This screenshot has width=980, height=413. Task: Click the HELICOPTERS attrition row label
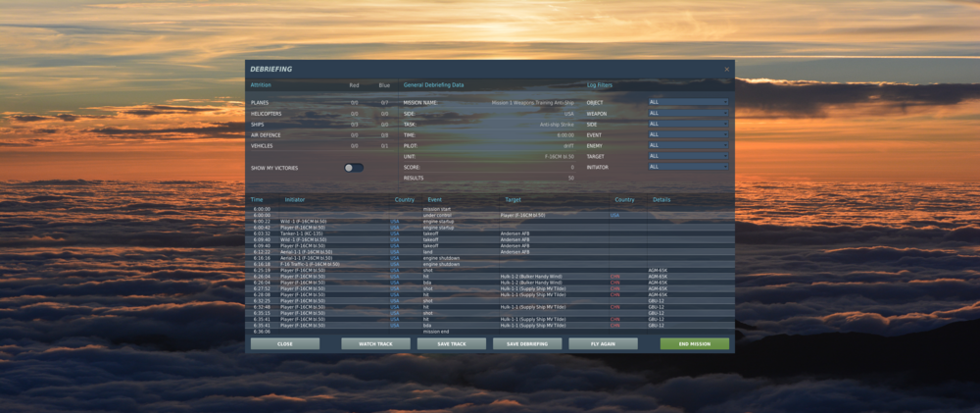[x=267, y=114]
